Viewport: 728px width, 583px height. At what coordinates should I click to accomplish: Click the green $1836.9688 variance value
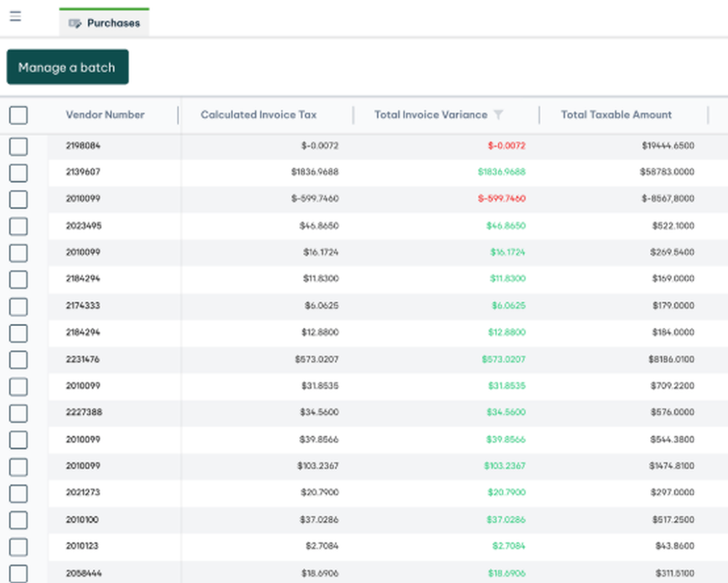pos(502,172)
